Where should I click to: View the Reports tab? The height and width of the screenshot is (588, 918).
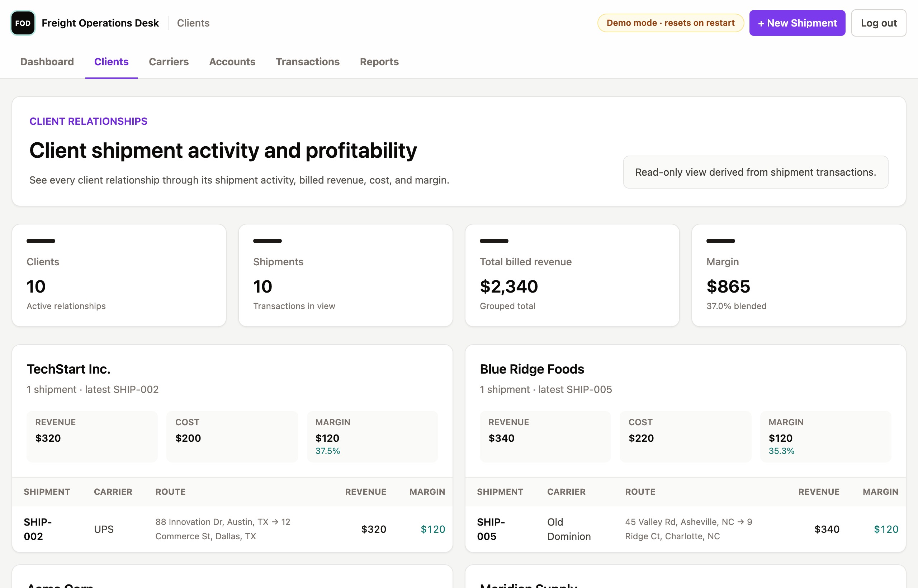point(379,62)
